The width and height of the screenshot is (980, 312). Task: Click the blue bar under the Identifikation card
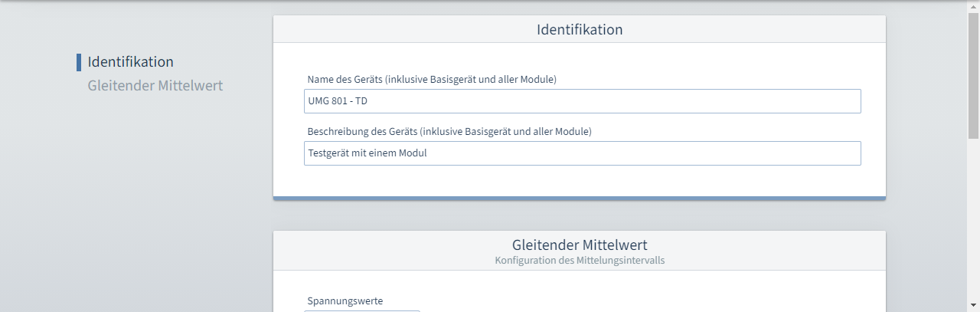point(580,198)
